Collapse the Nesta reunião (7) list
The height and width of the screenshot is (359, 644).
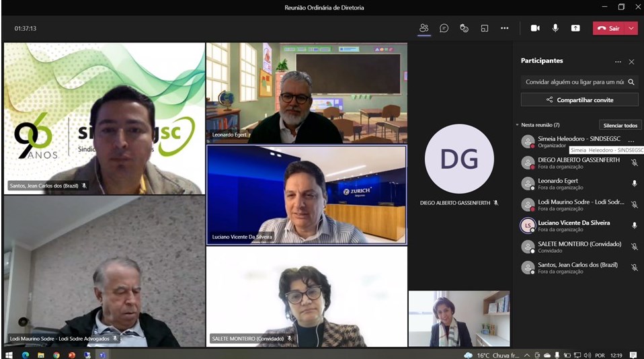point(517,125)
